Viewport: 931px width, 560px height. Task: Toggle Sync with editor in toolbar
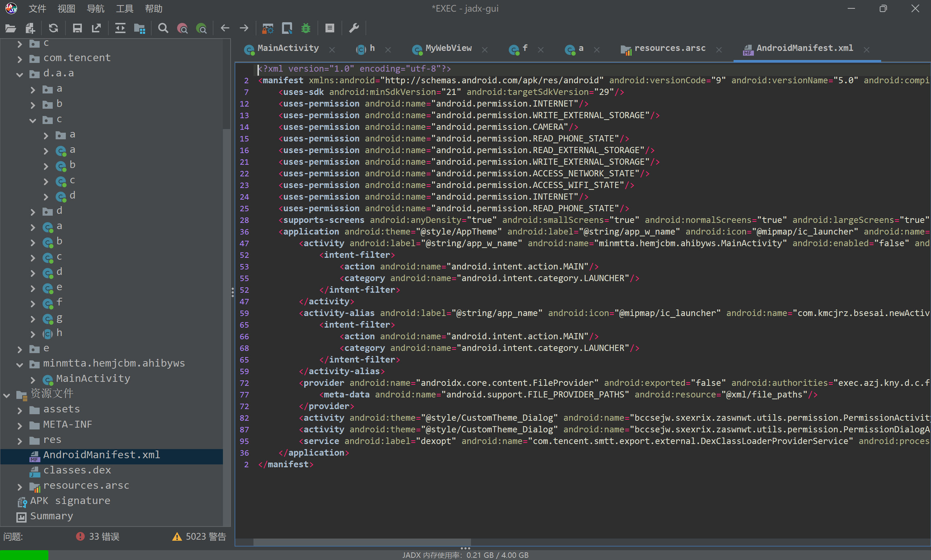point(120,28)
